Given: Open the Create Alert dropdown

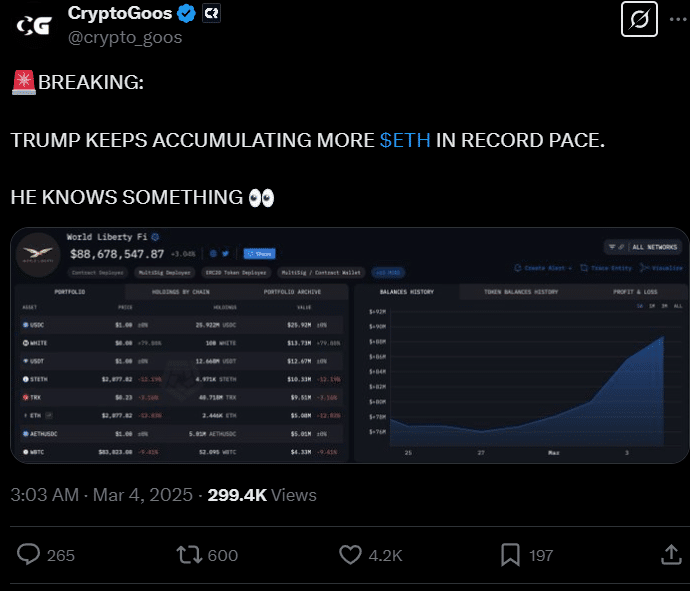Looking at the screenshot, I should (545, 268).
